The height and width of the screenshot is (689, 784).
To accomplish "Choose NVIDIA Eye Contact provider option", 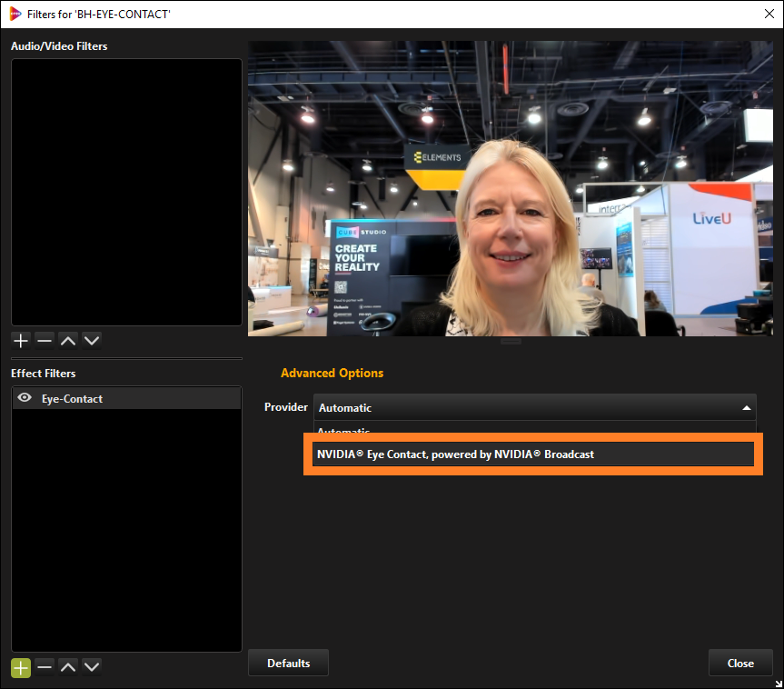I will (533, 454).
